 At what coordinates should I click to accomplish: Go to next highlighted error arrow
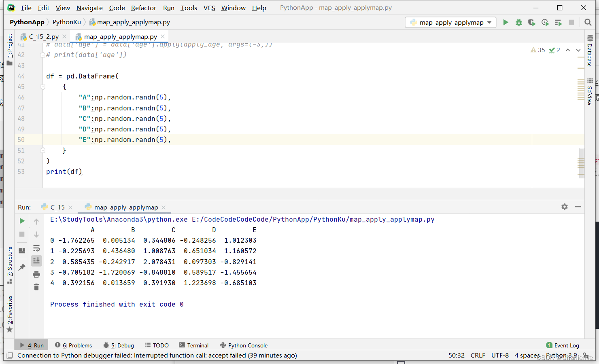pyautogui.click(x=578, y=50)
